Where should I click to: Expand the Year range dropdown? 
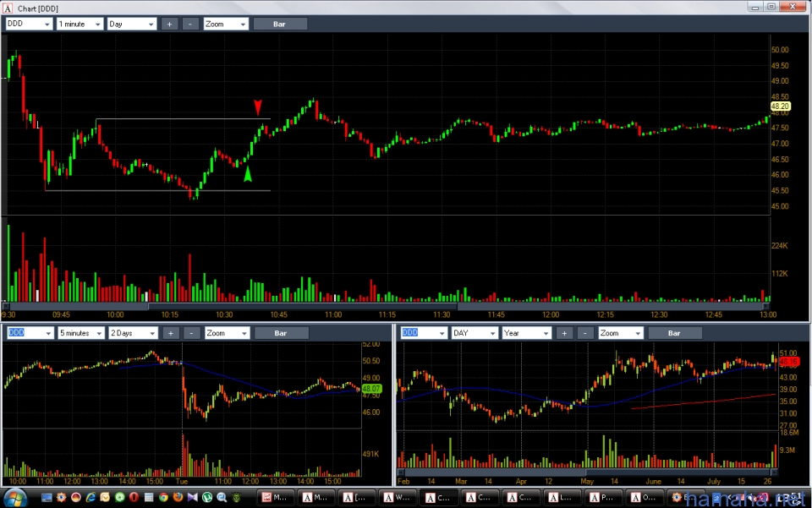[x=526, y=333]
